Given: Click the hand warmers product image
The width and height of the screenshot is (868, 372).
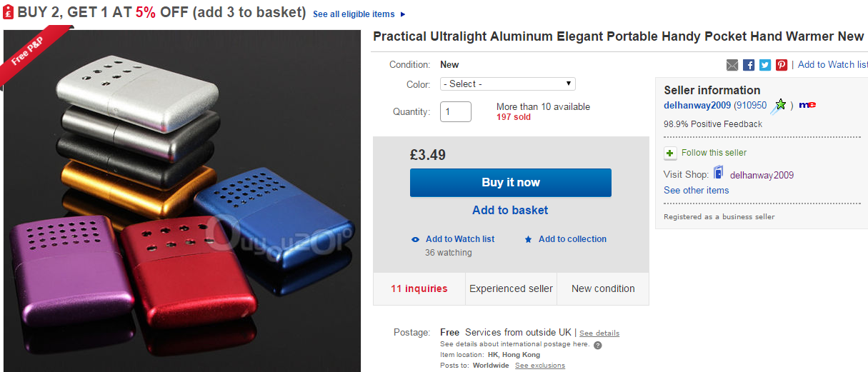Looking at the screenshot, I should click(182, 200).
